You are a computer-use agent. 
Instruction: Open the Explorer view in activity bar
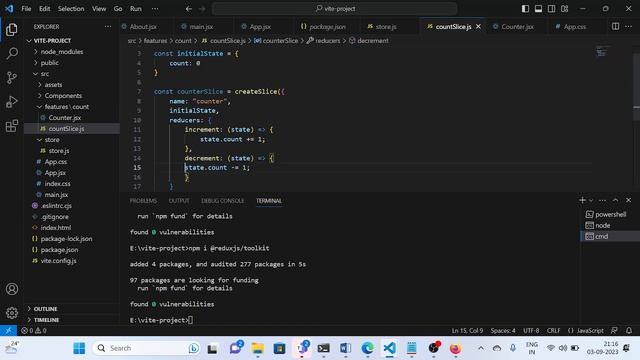11,29
